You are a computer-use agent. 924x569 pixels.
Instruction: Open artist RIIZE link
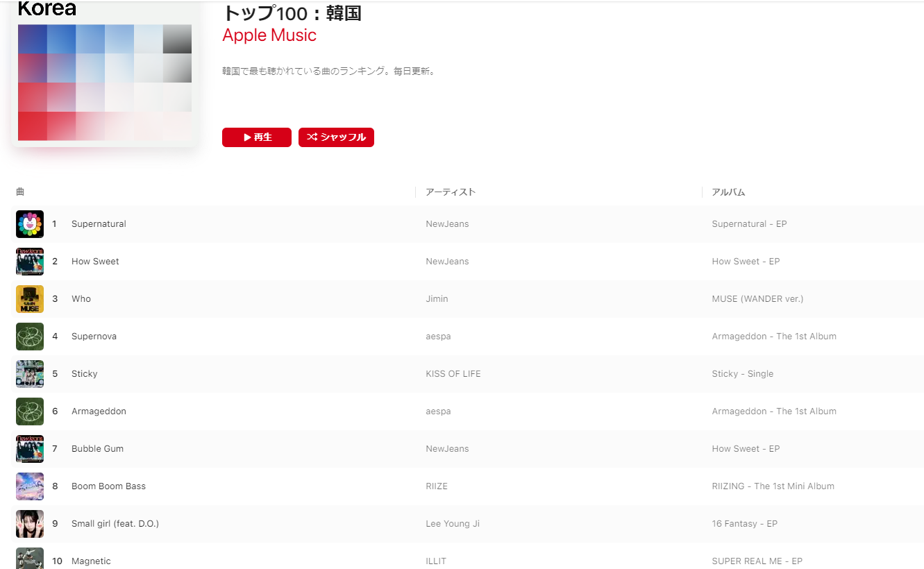point(437,486)
